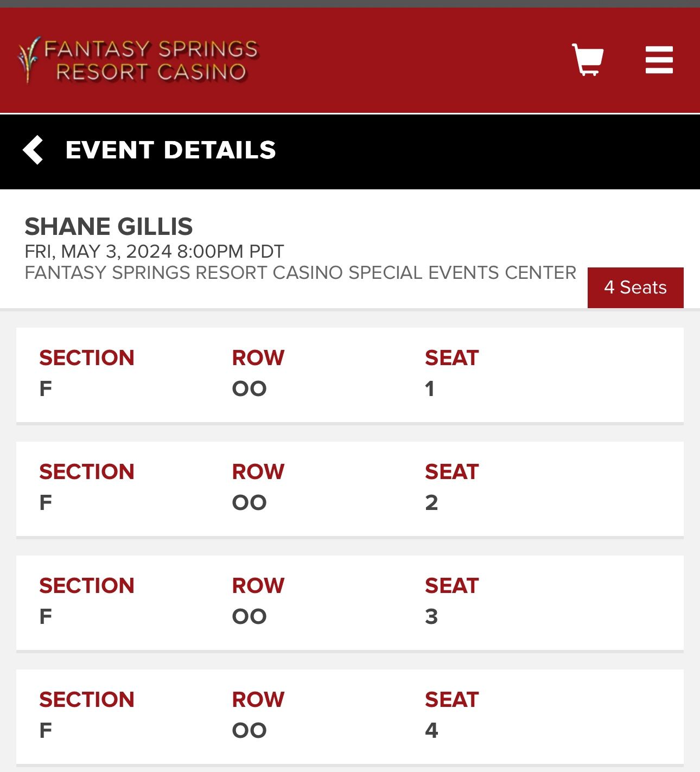Viewport: 700px width, 772px height.
Task: Select the Seat 1 ticket card
Action: coord(350,375)
